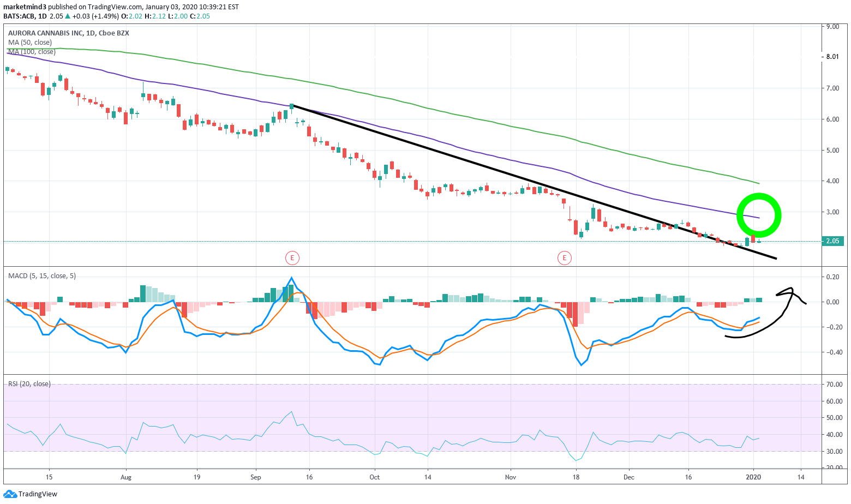The height and width of the screenshot is (504, 851).
Task: Click the 2.05 current price tag
Action: 833,241
